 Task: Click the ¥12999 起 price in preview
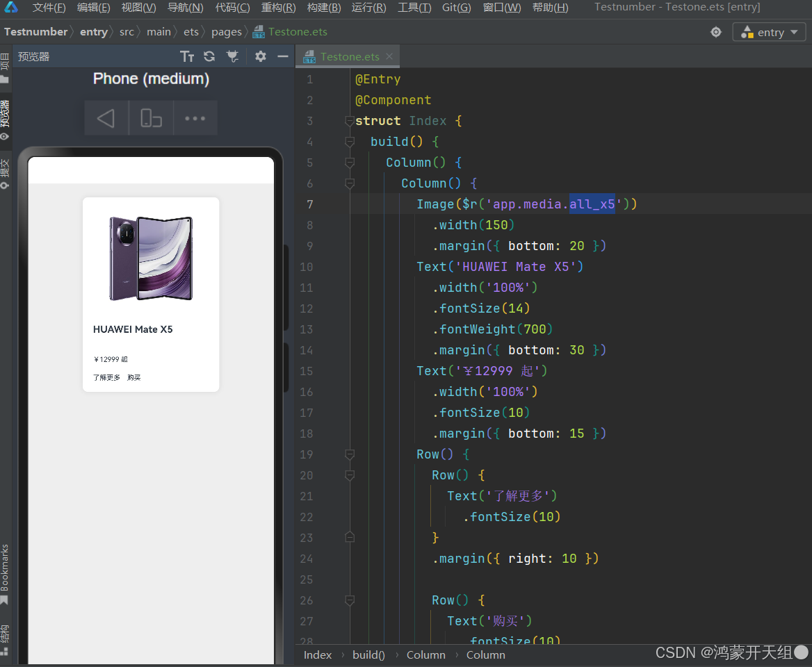111,359
